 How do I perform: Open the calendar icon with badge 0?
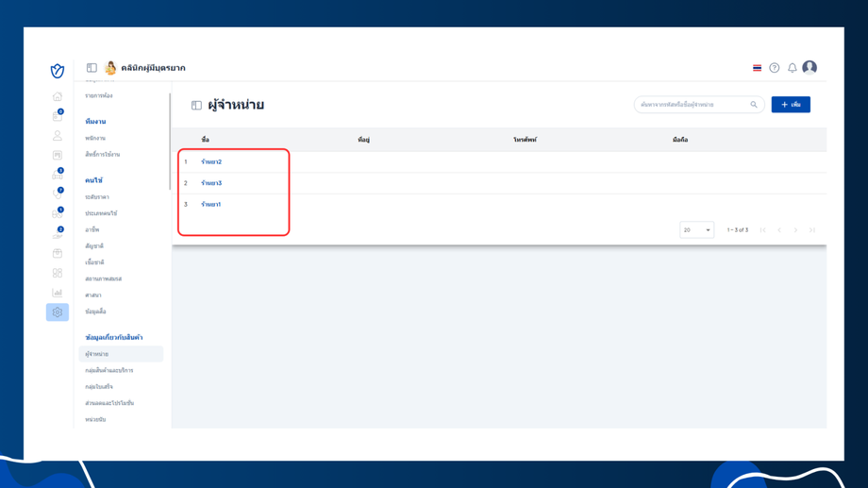(x=57, y=116)
